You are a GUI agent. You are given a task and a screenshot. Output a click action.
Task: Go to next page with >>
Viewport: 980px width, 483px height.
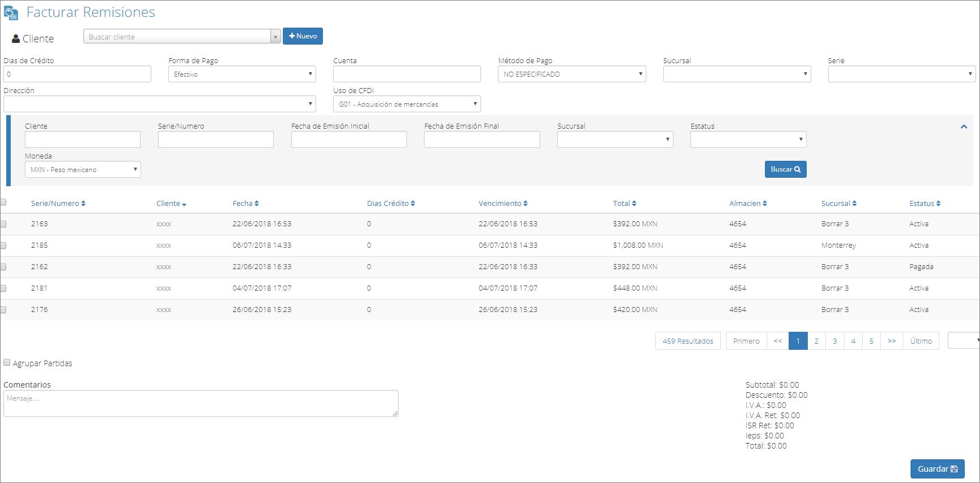click(892, 341)
